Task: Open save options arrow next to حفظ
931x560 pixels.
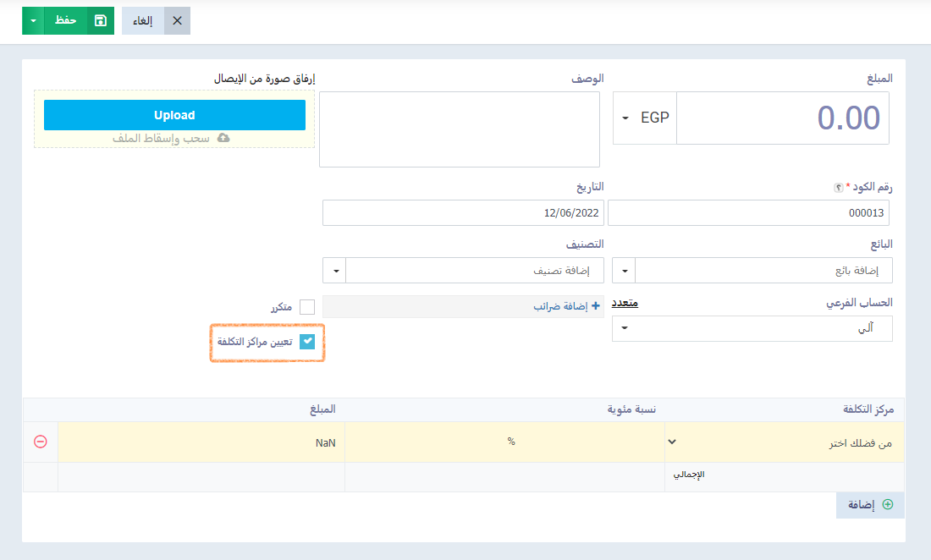Action: [33, 21]
